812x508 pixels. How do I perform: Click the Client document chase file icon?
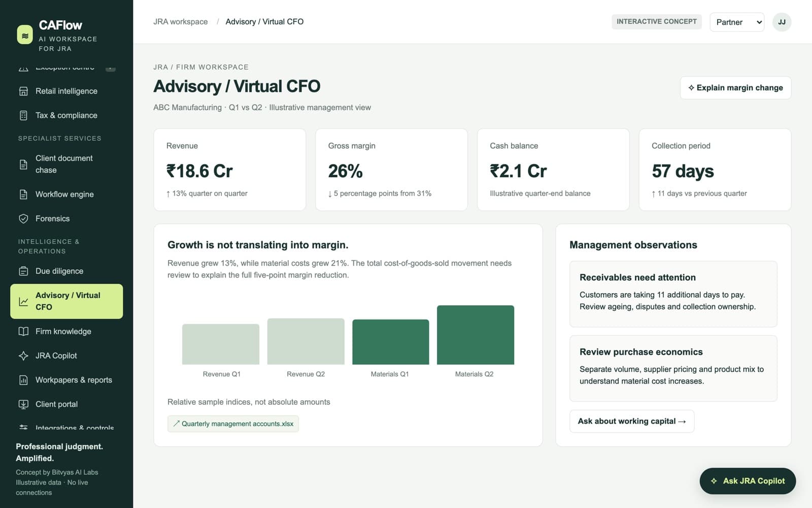tap(23, 165)
